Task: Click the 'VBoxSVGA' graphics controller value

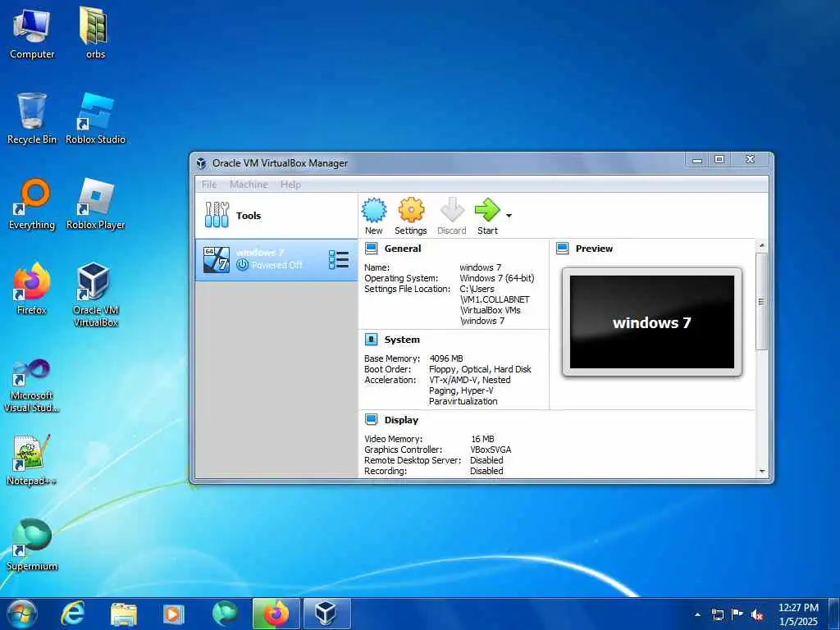Action: coord(491,450)
